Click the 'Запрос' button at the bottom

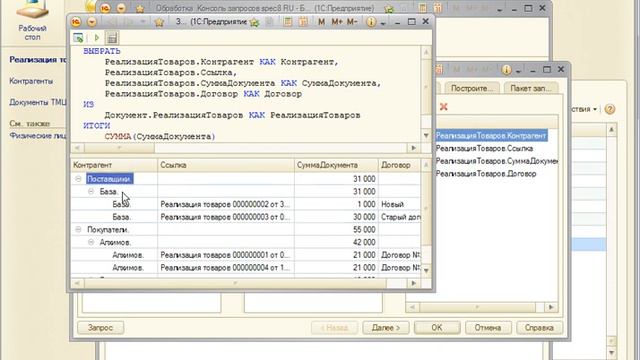pos(100,328)
